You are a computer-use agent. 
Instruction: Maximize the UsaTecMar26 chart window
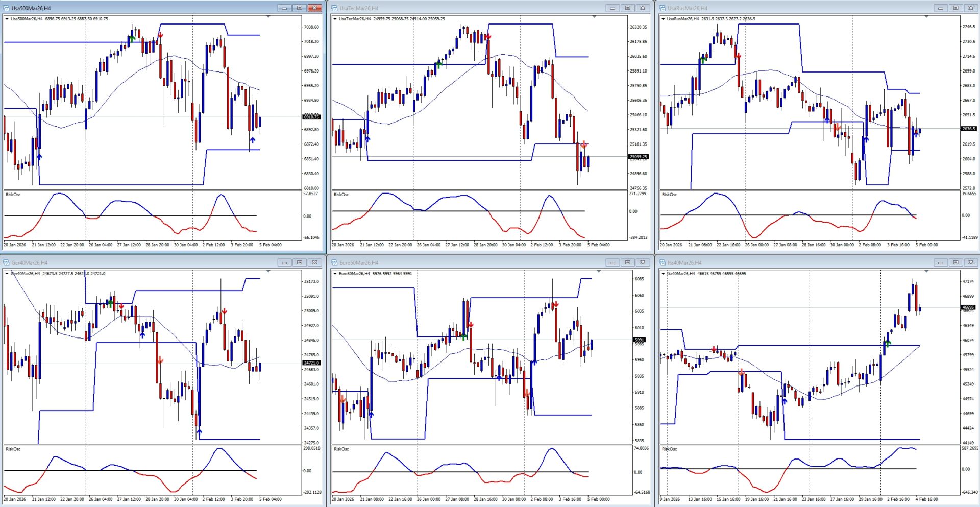click(x=627, y=8)
